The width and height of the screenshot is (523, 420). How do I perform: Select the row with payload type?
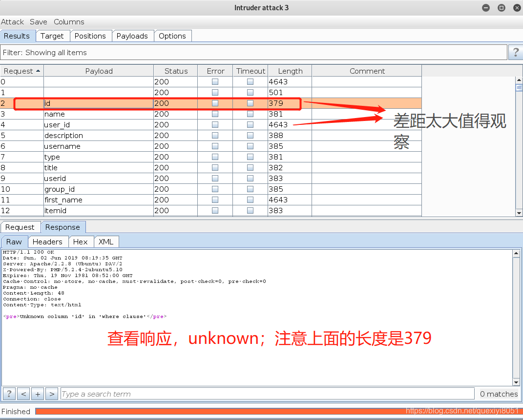(211, 157)
